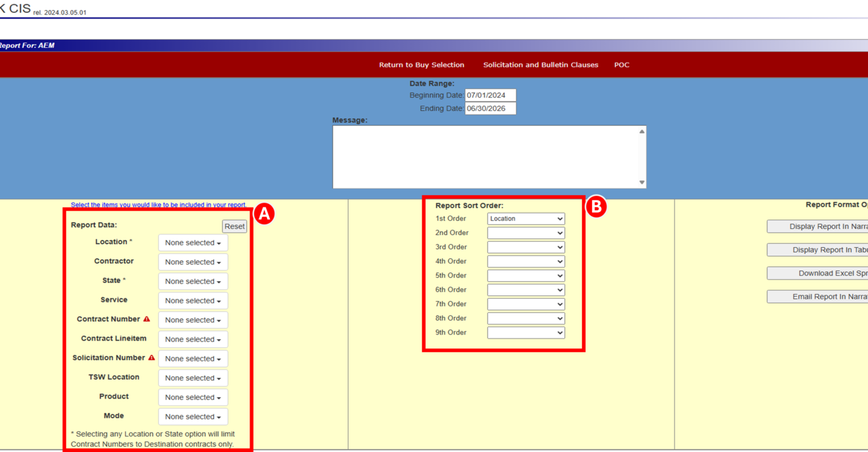This screenshot has width=868, height=452.
Task: Open the Solicitation Number dropdown
Action: tap(193, 359)
